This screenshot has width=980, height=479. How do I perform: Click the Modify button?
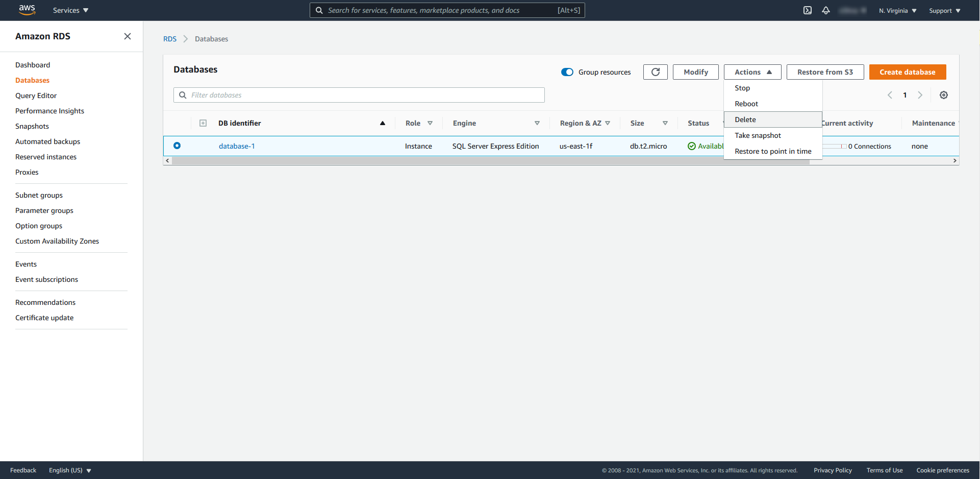tap(696, 72)
